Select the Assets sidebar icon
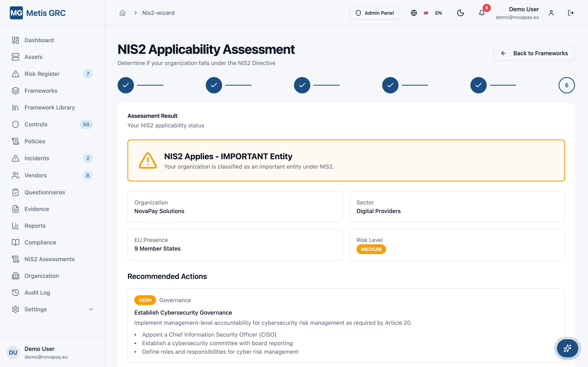Viewport: 588px width, 367px height. pos(15,57)
